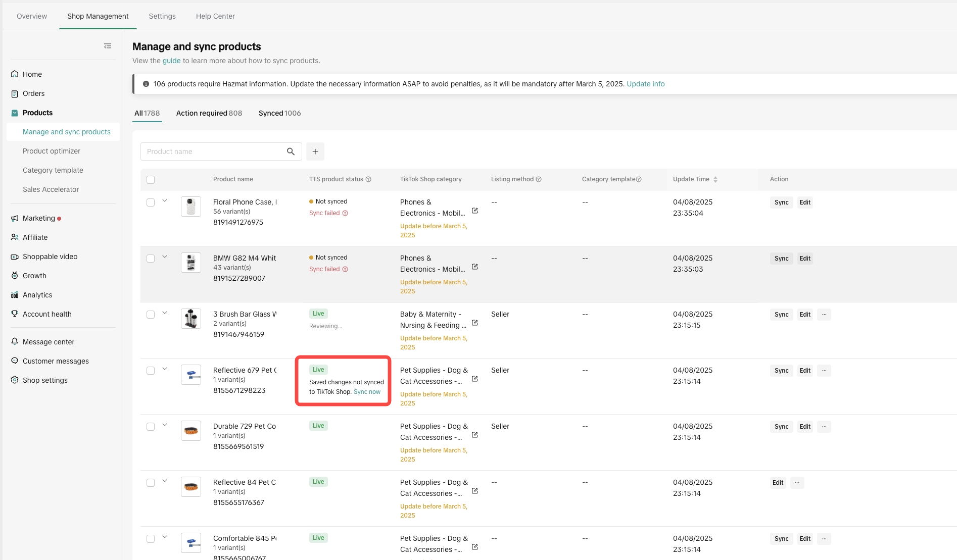Edit category icon for Floral Phone Case
Image resolution: width=957 pixels, height=560 pixels.
tap(475, 211)
